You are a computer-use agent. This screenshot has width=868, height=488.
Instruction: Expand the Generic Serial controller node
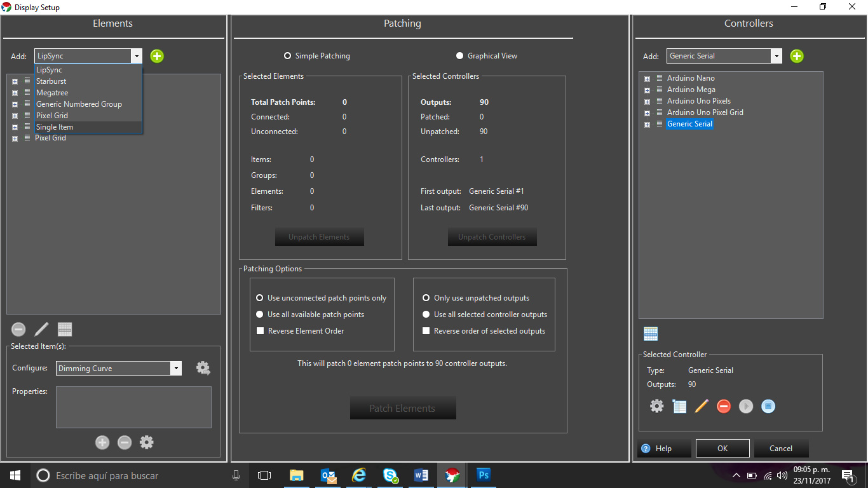click(647, 125)
